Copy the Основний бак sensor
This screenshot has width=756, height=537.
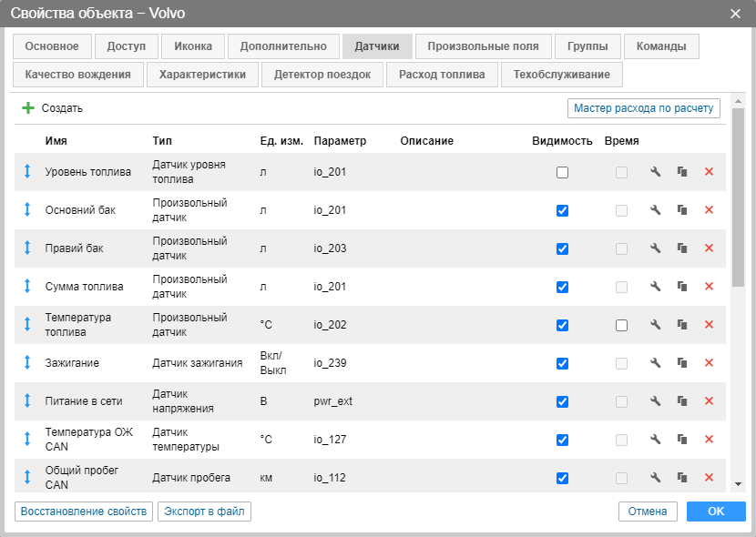tap(681, 210)
